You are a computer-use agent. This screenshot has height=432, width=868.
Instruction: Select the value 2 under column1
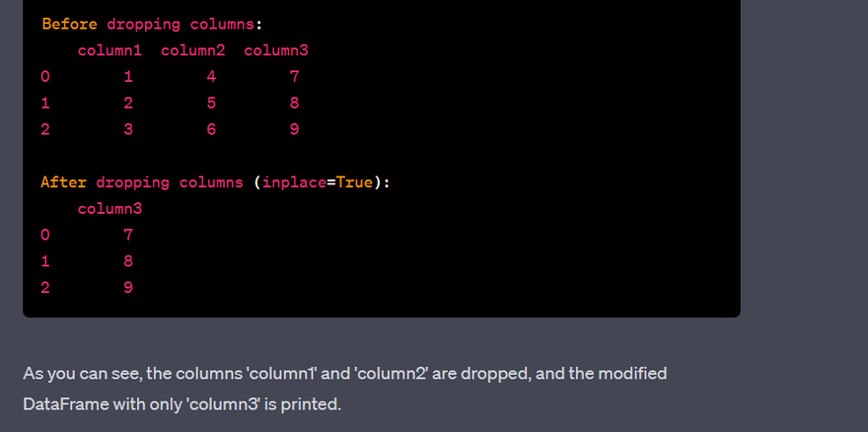tap(128, 103)
